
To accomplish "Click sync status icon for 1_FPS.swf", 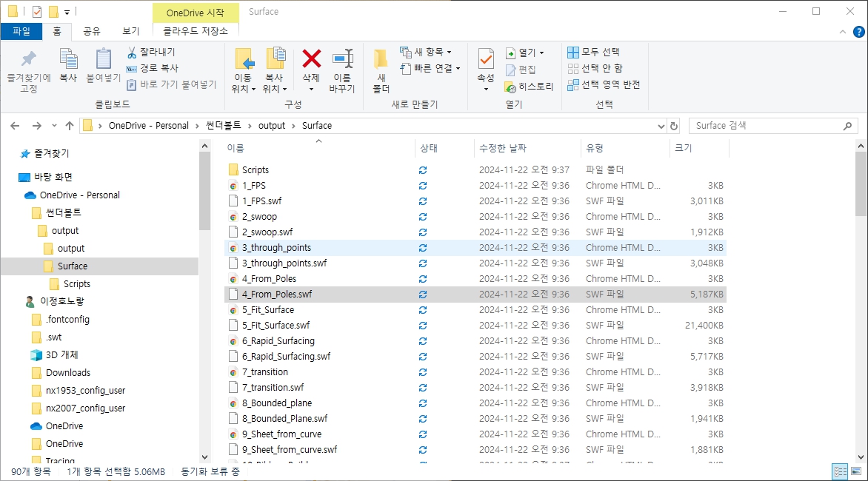I will (422, 201).
